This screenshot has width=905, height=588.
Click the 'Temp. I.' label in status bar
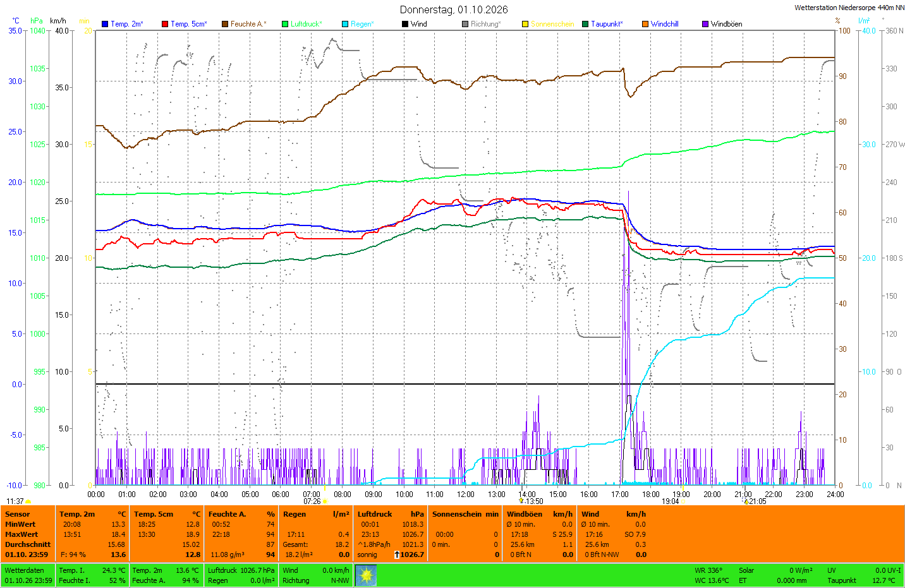pos(71,570)
